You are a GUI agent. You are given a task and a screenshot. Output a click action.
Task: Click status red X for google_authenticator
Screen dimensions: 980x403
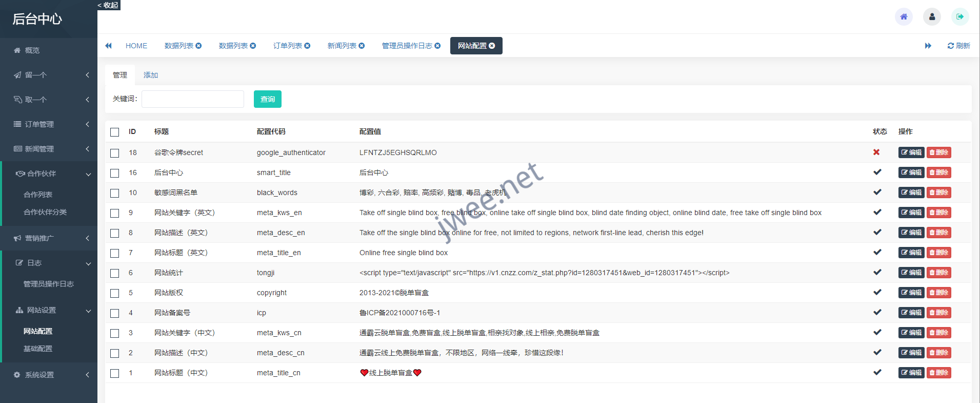876,152
